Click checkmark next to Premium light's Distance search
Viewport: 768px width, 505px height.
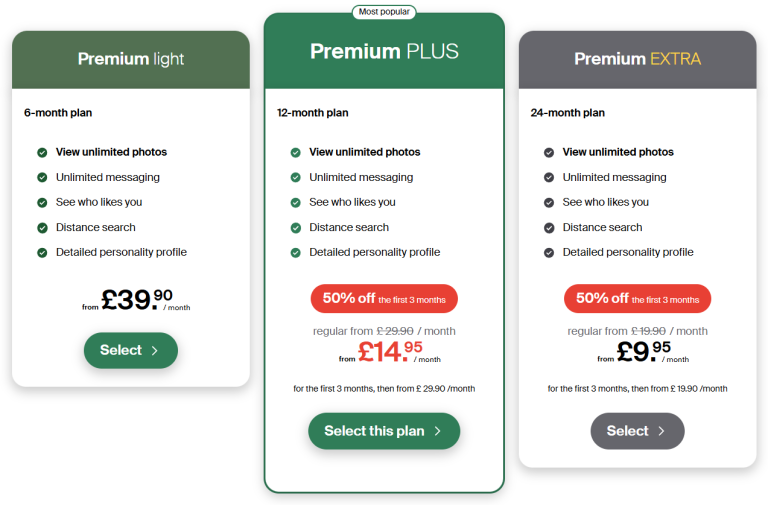42,227
